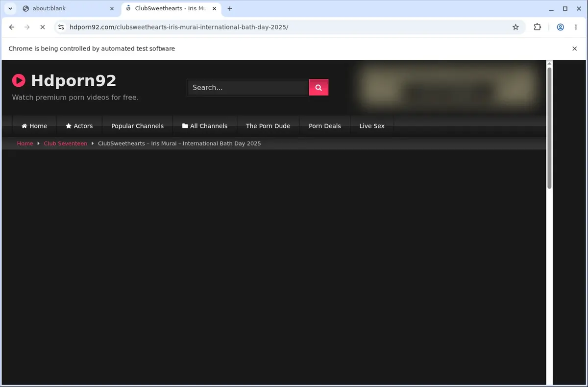The height and width of the screenshot is (387, 588).
Task: Stop the page from loading
Action: coord(42,27)
